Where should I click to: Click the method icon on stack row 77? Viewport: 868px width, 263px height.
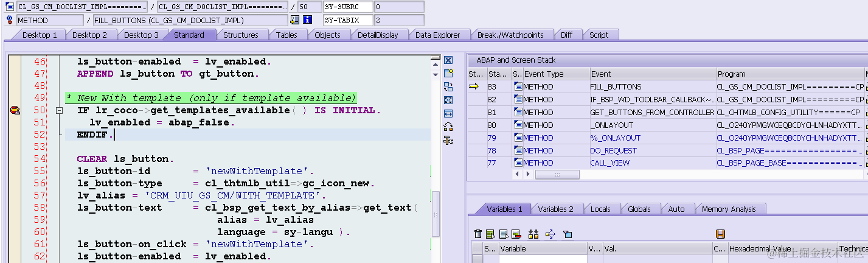pyautogui.click(x=518, y=163)
